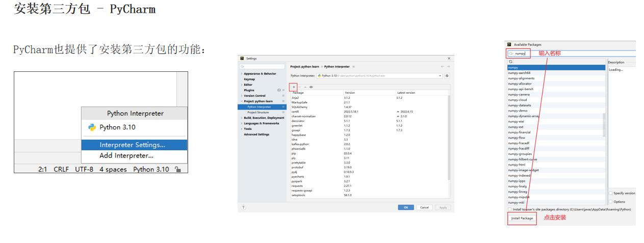Click the package list scrollbar in Available Packages
The height and width of the screenshot is (243, 644).
[x=604, y=125]
